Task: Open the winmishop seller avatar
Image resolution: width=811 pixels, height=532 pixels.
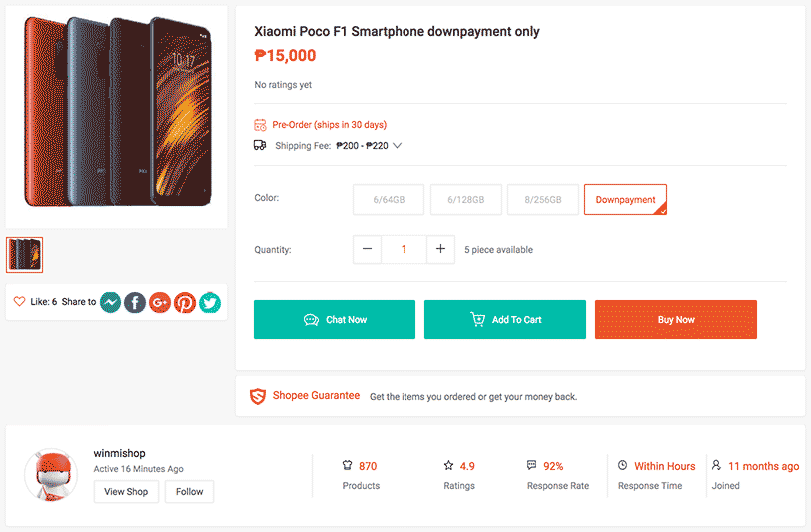Action: (51, 475)
